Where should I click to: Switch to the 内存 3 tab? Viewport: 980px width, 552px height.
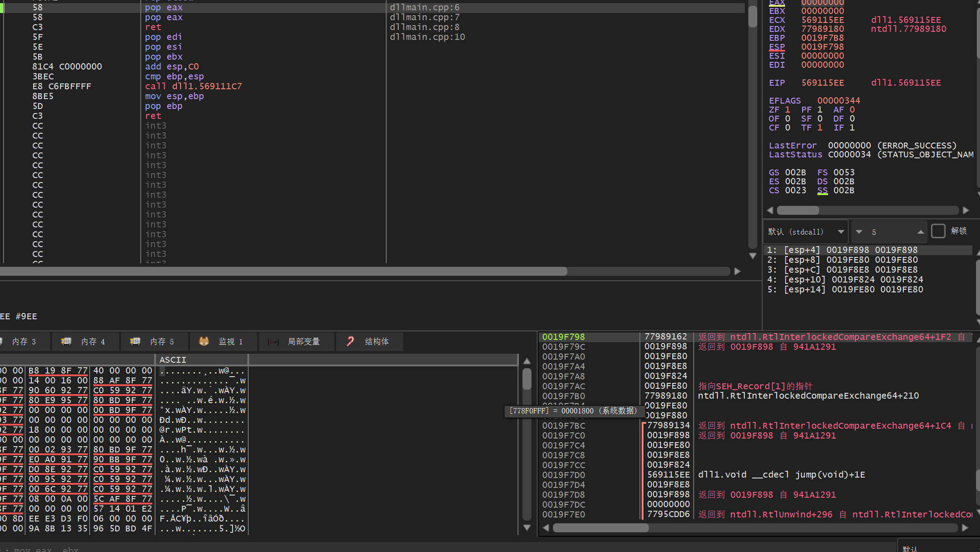pos(23,342)
